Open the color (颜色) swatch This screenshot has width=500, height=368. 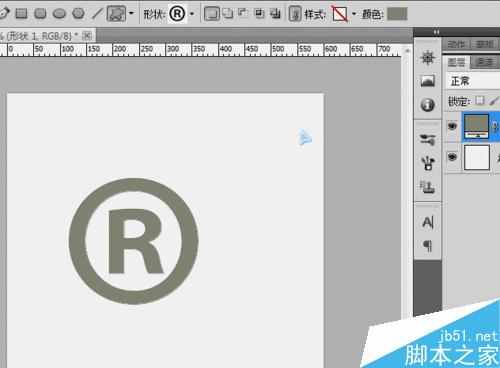click(397, 14)
